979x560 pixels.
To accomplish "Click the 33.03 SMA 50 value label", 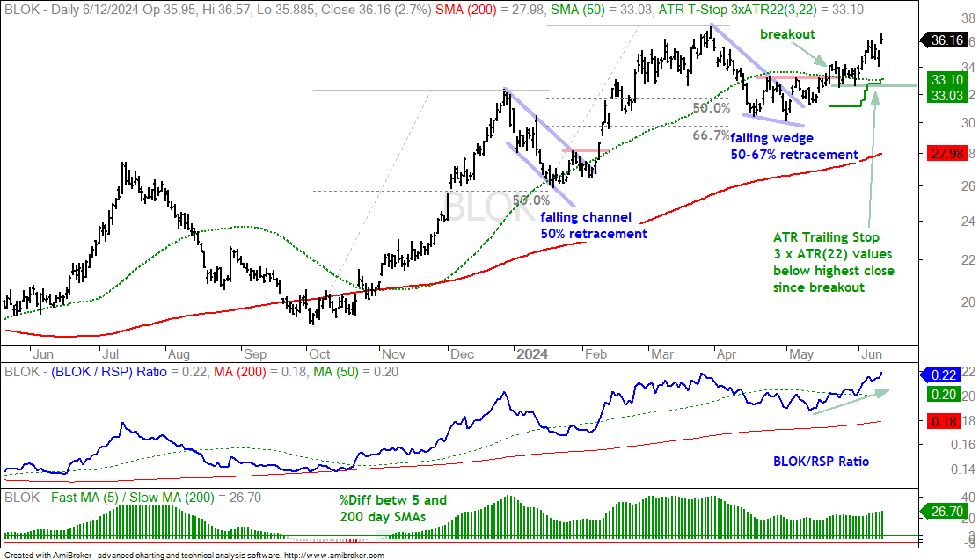I will click(x=946, y=95).
